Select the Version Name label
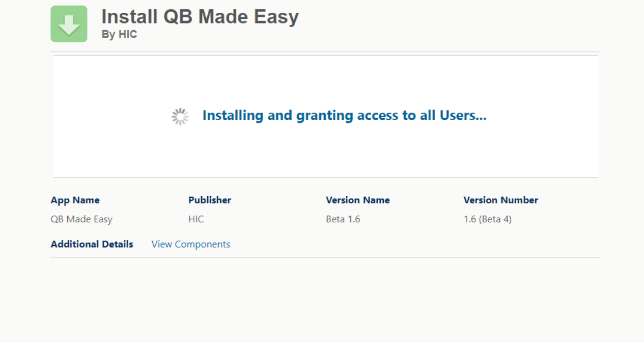The width and height of the screenshot is (644, 343). click(x=357, y=200)
